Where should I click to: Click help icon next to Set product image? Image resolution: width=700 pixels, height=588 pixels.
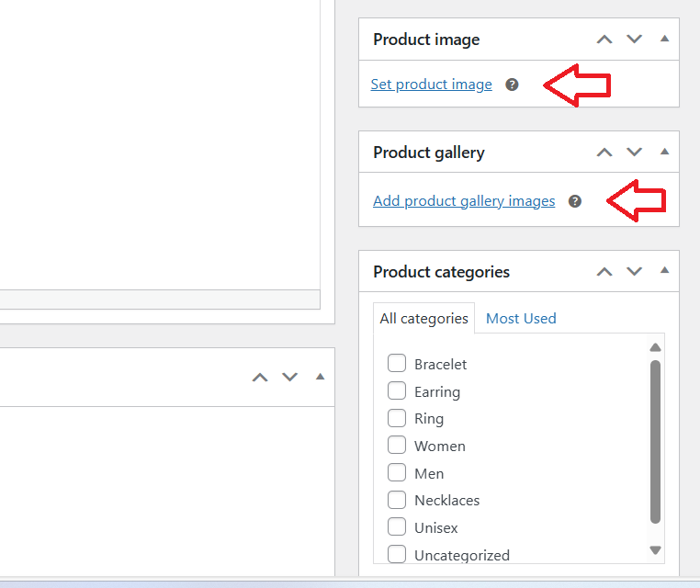coord(512,85)
